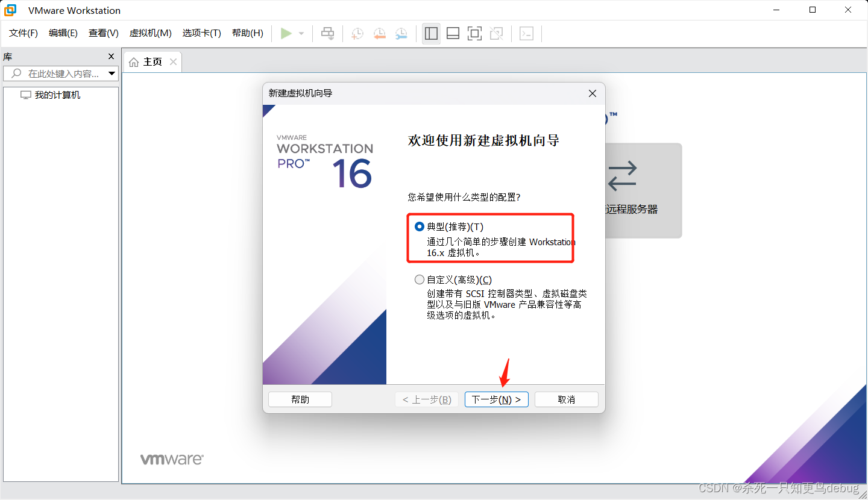The width and height of the screenshot is (868, 500).
Task: Toggle the thumbnail bar view icon
Action: 453,34
